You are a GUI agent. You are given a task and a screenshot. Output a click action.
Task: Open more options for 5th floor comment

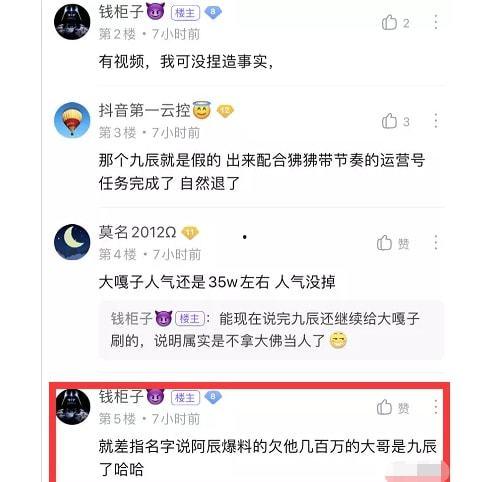[436, 407]
